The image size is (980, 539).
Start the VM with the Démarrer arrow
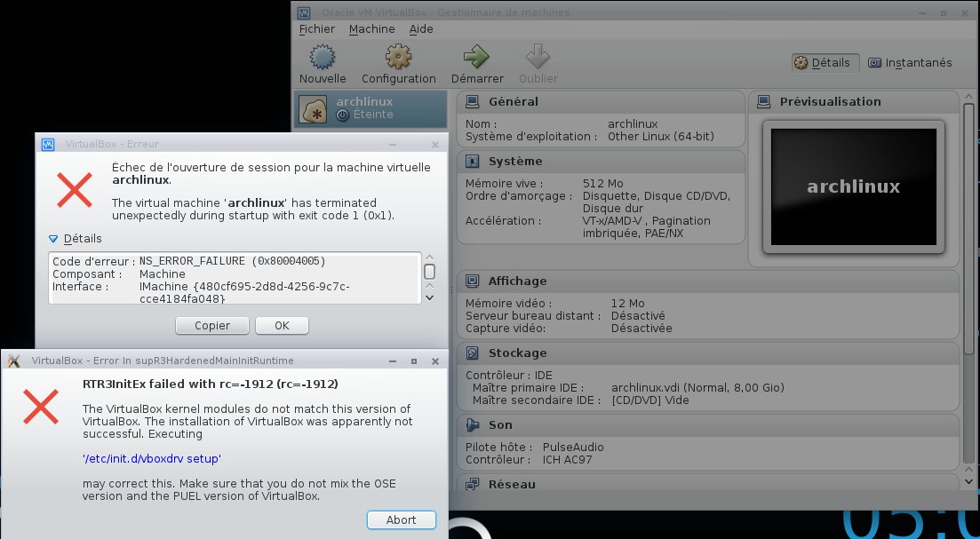(477, 57)
